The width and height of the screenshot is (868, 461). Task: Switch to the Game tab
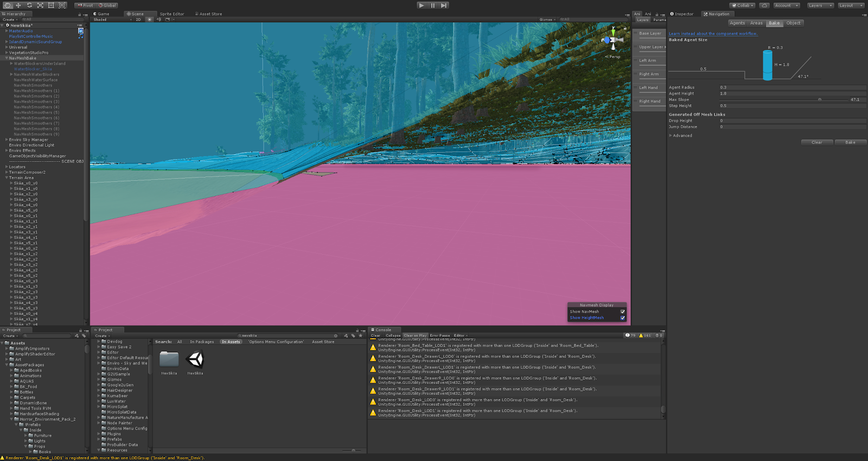coord(101,14)
